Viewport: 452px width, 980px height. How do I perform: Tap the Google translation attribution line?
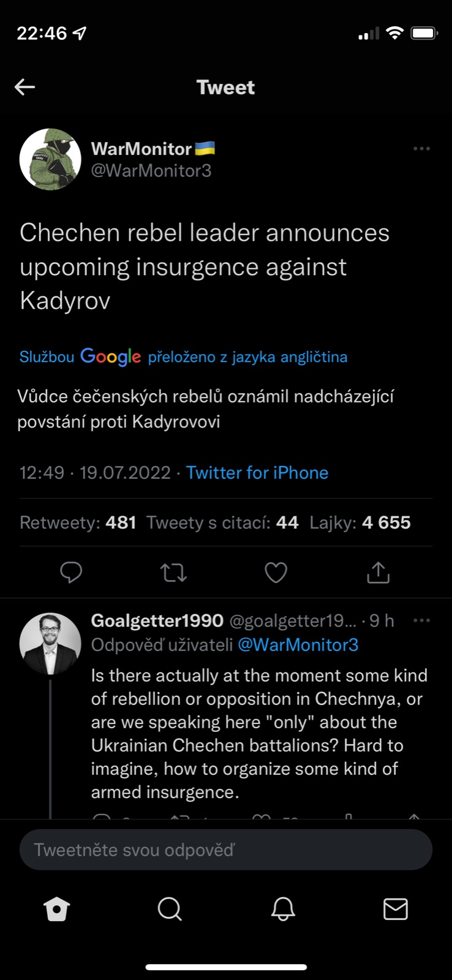tap(183, 356)
